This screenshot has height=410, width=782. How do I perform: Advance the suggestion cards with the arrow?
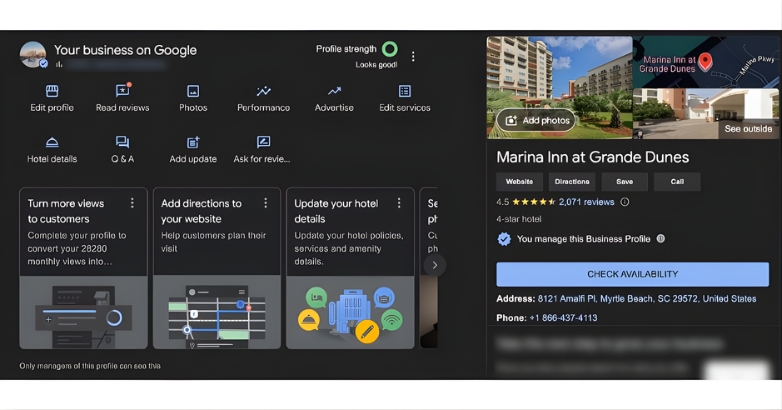[x=434, y=265]
